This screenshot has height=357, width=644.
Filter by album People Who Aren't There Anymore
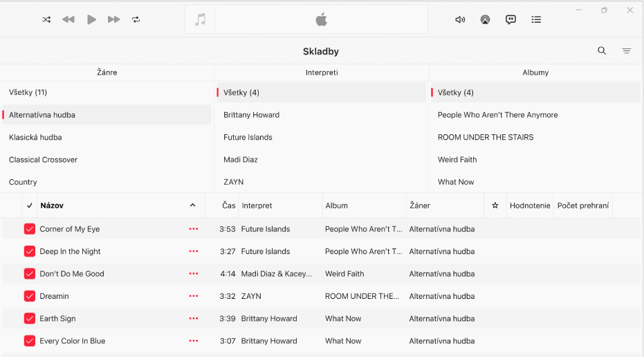(x=535, y=115)
